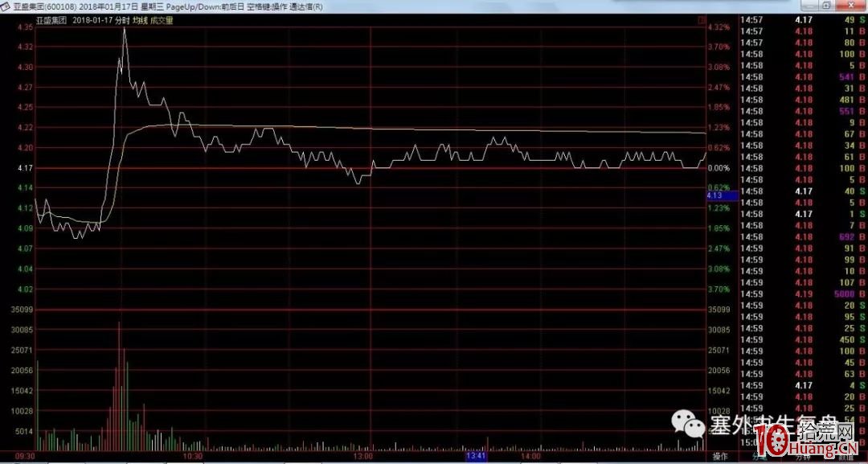Click the 10:30 label on time axis
Viewport: 868px width, 464px height.
[193, 457]
